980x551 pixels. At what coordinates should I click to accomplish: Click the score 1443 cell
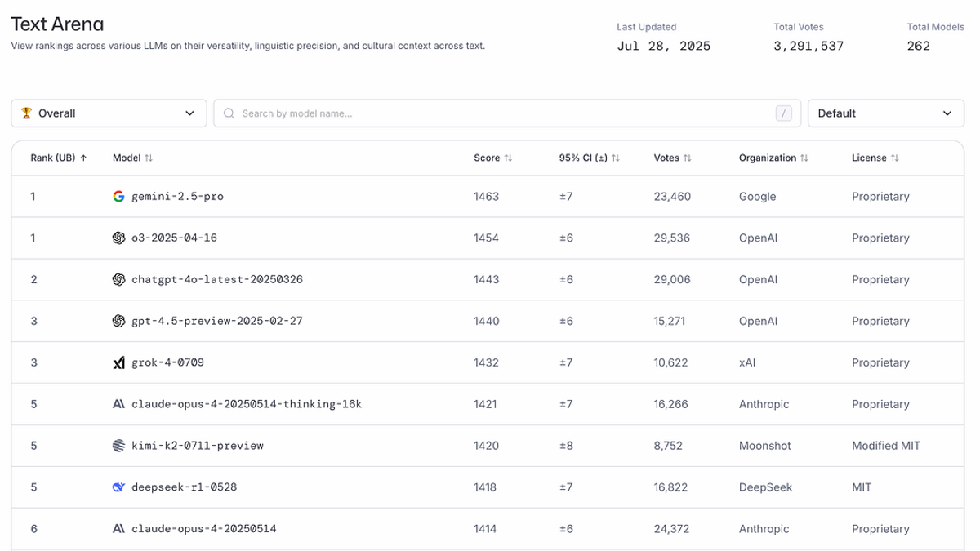[x=486, y=280]
